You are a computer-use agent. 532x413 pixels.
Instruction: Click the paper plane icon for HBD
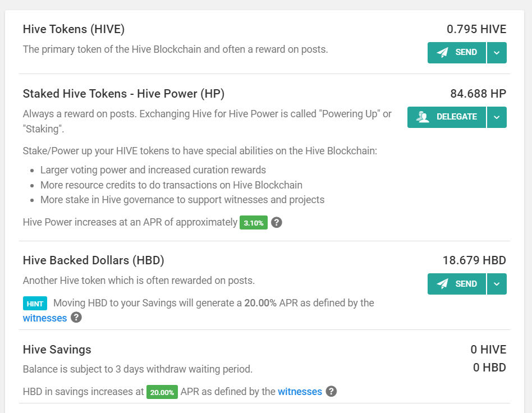[x=442, y=284]
